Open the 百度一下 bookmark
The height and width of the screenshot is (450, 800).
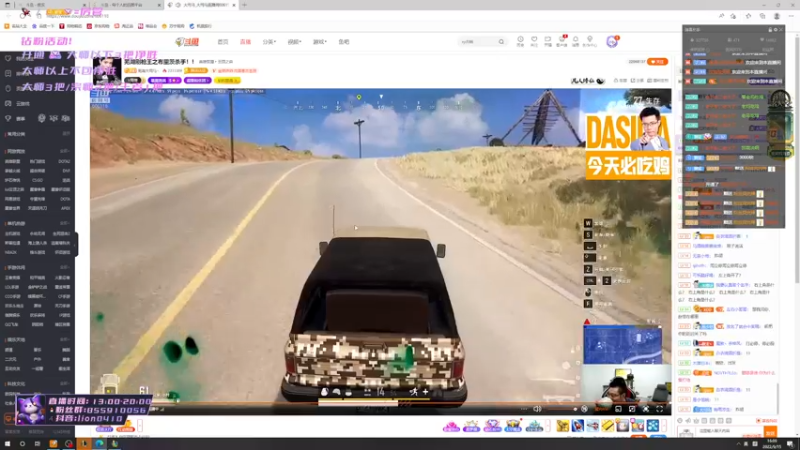click(43, 26)
